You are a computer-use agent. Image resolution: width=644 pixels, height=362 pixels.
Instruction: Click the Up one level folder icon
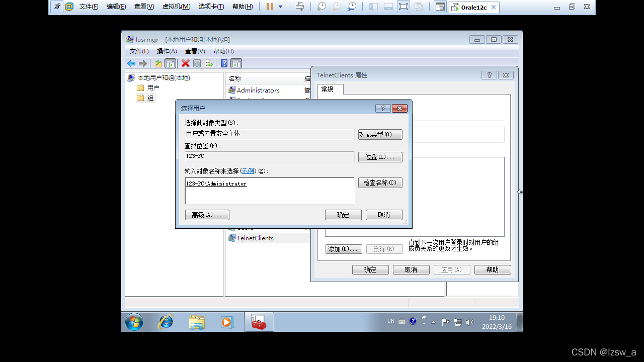[158, 63]
